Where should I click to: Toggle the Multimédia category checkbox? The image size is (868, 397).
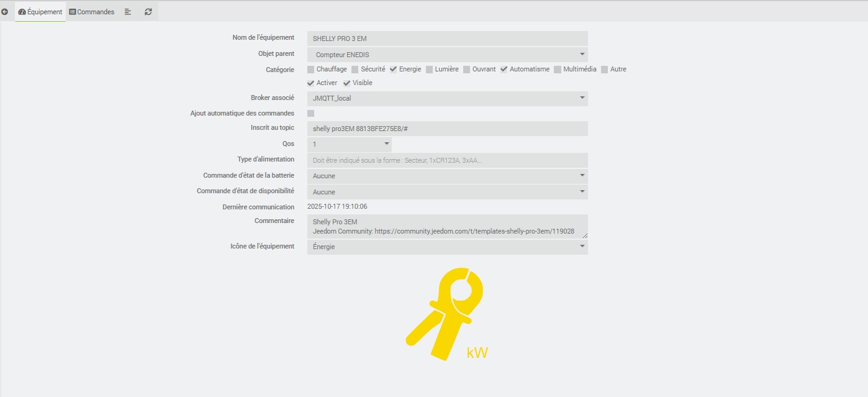[558, 70]
